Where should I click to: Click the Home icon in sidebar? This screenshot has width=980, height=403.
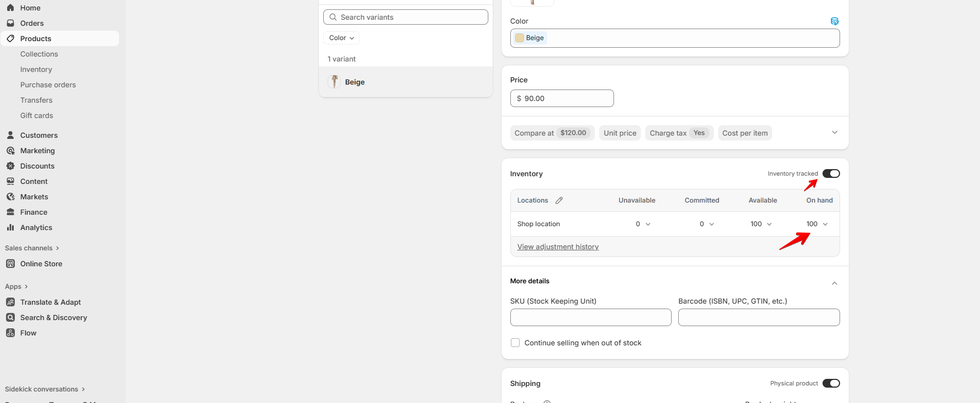(10, 8)
